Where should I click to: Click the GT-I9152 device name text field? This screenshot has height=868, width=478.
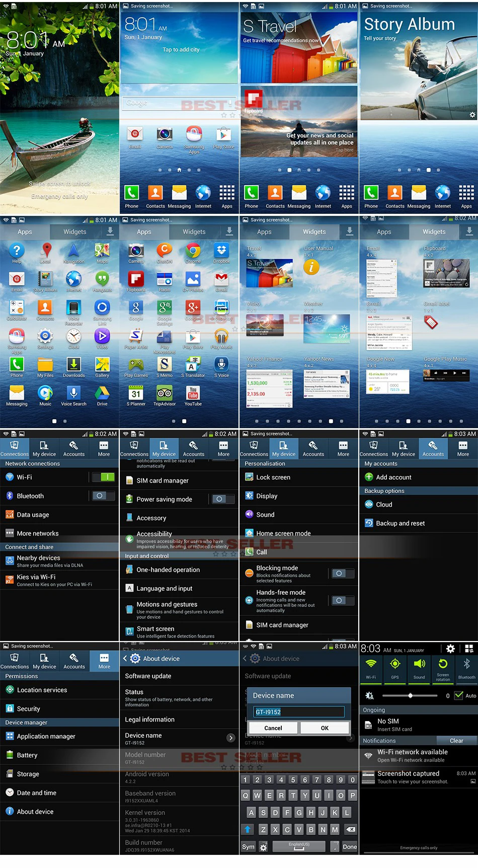[x=299, y=712]
